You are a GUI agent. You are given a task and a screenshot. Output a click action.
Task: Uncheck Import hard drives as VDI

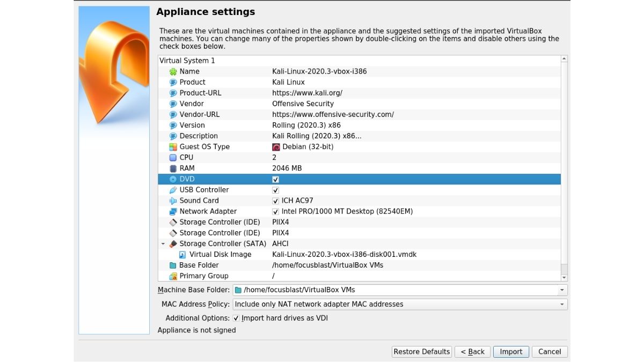[236, 317]
